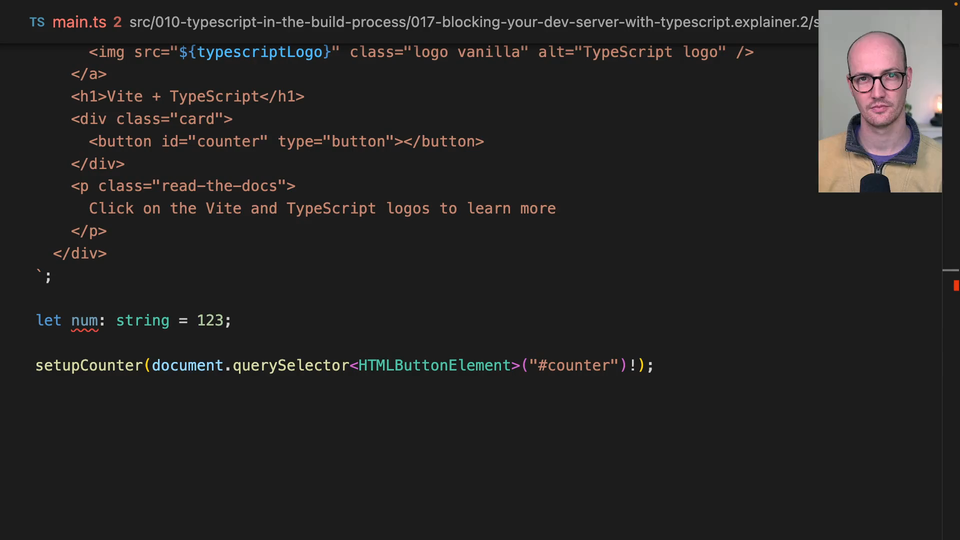The image size is (960, 540).
Task: Click the setupCounter function call
Action: point(89,366)
